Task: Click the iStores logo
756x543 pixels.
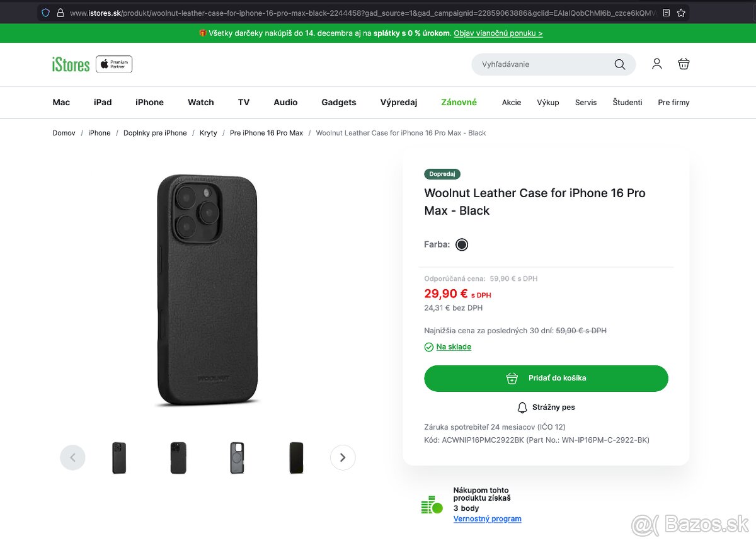Action: (70, 64)
